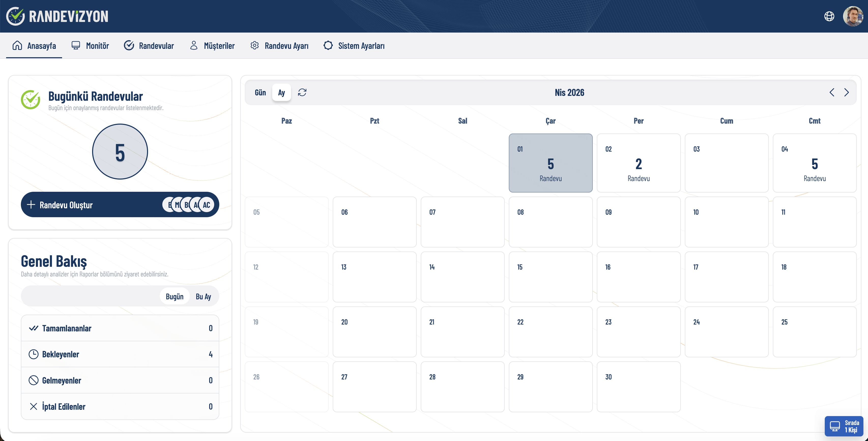This screenshot has width=868, height=441.
Task: Open the Randevu Ayarı tab
Action: (x=279, y=46)
